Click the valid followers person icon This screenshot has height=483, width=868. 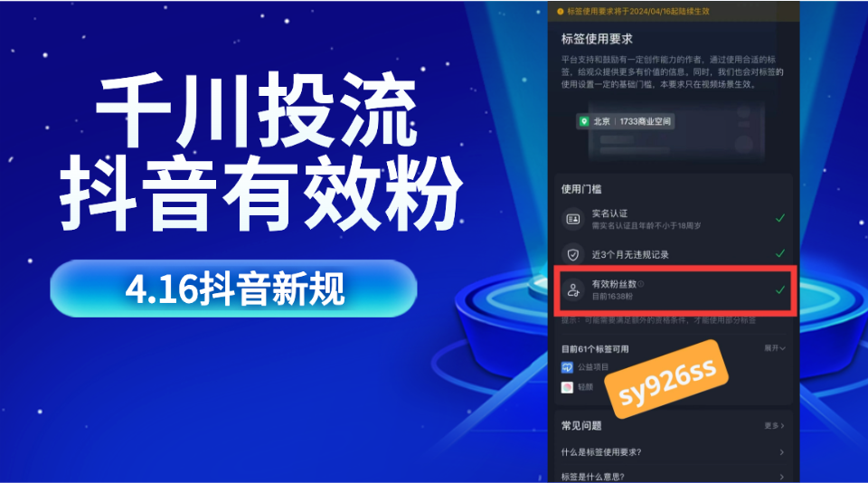point(573,289)
